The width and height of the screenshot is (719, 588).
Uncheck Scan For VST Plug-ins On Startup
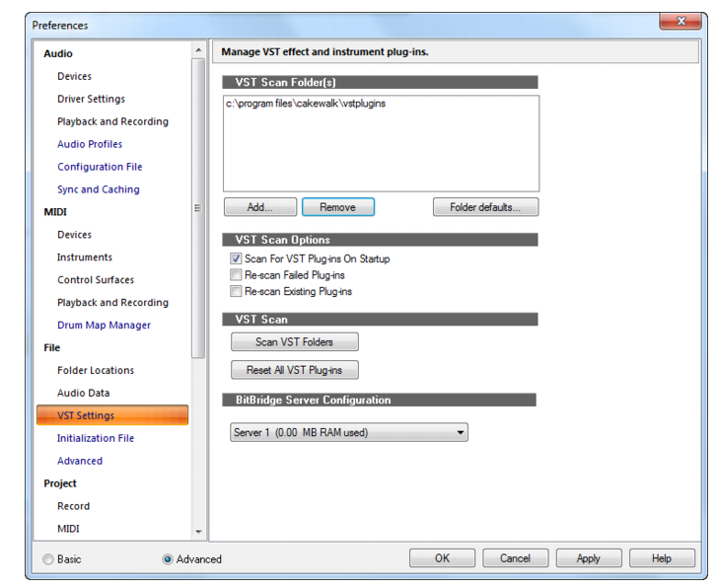(x=236, y=258)
